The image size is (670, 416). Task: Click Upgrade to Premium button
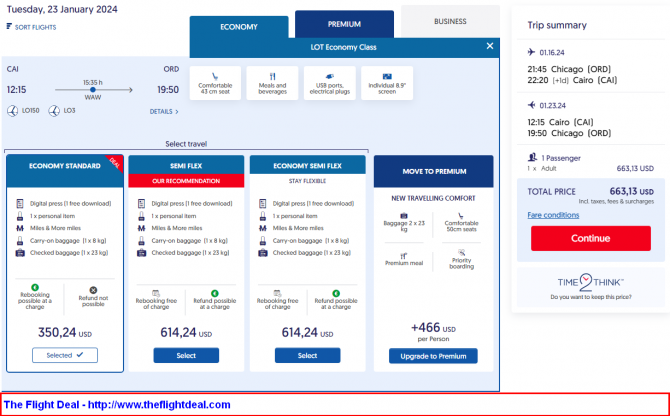coord(433,356)
